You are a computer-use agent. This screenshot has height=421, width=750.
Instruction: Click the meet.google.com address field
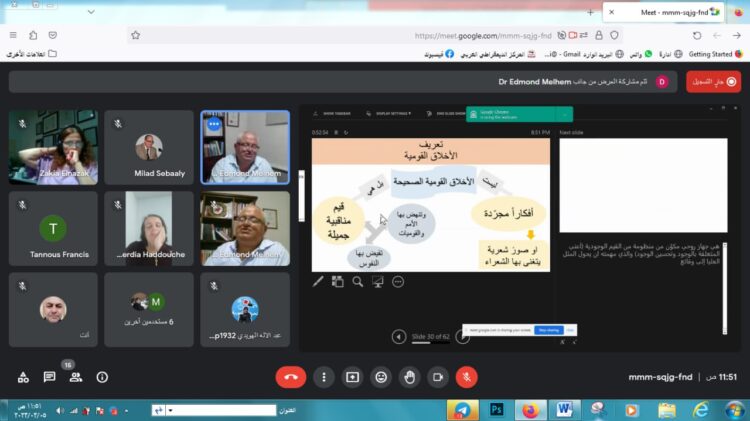pyautogui.click(x=373, y=35)
